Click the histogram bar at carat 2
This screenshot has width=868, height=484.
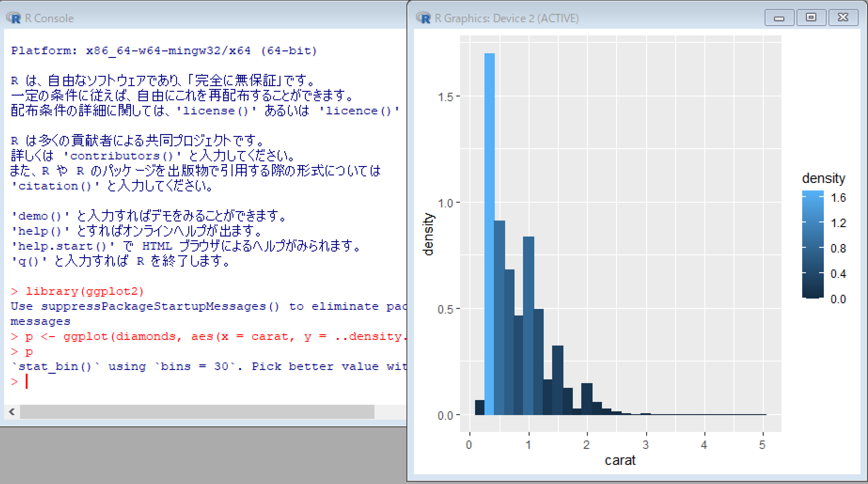point(587,399)
